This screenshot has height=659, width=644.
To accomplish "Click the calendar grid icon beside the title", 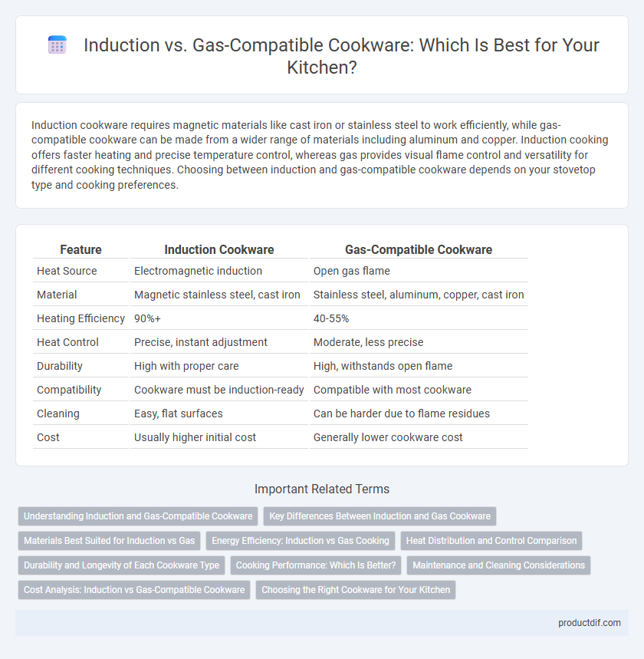I will click(58, 45).
